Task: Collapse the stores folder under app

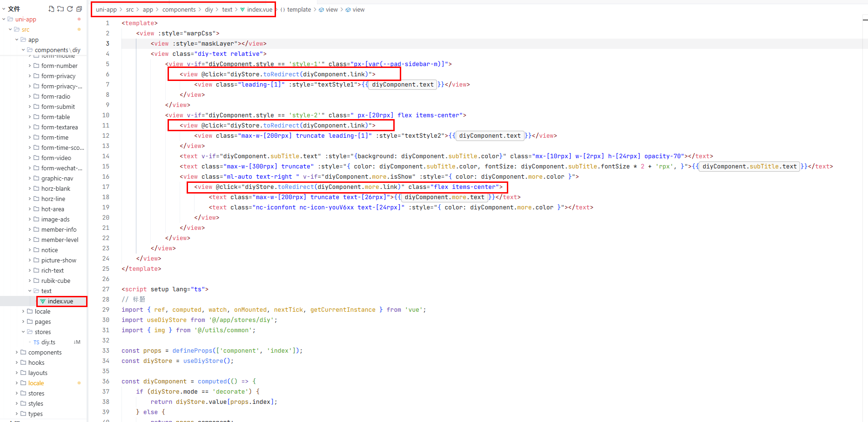Action: (x=23, y=332)
